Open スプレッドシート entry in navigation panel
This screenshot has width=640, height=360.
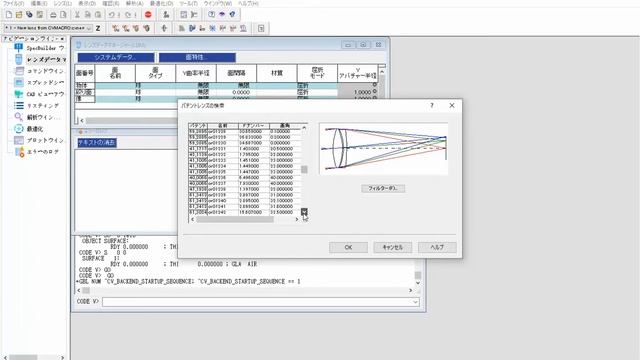click(39, 82)
